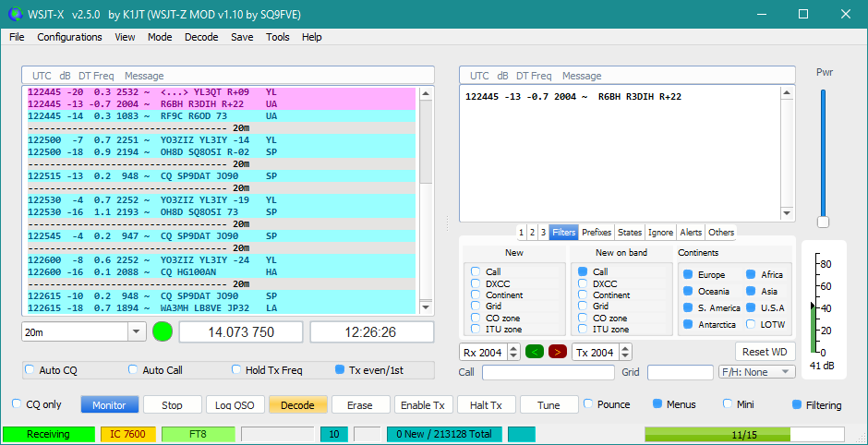Increase the Rx 2004 frequency spinner
The width and height of the screenshot is (868, 445).
(x=514, y=348)
